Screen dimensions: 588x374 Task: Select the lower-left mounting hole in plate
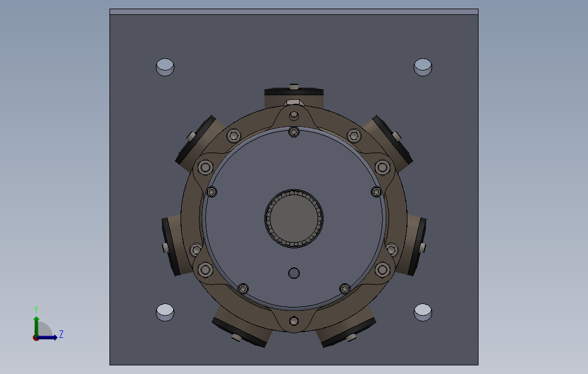click(x=165, y=313)
